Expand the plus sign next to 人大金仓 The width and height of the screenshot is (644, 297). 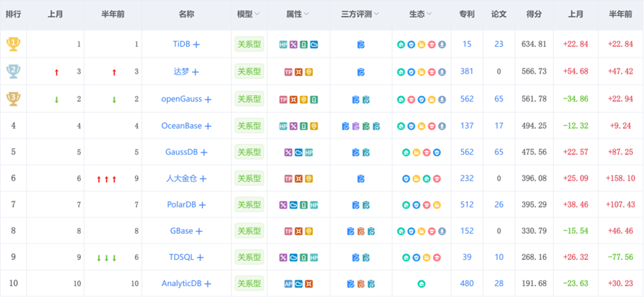[x=203, y=178]
